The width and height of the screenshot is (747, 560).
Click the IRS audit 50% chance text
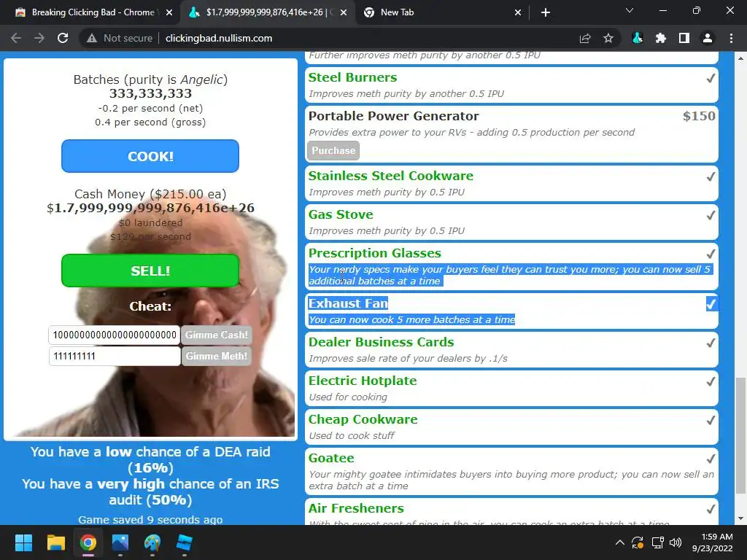(x=150, y=492)
